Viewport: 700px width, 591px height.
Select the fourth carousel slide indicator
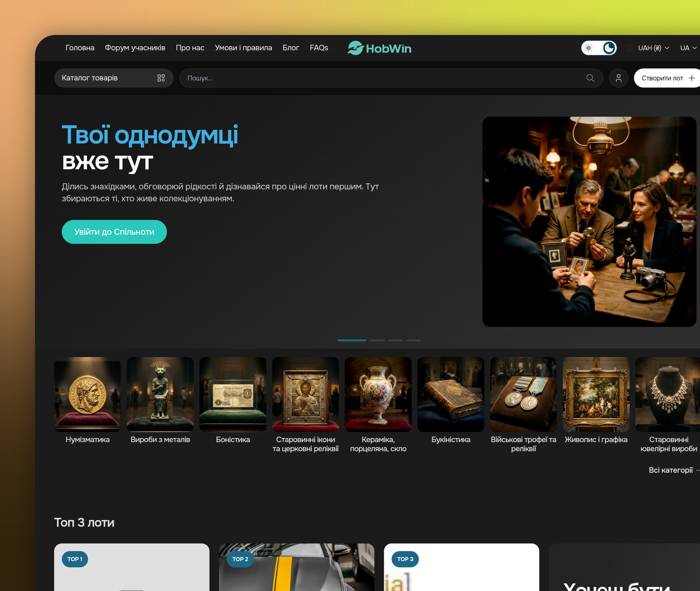coord(413,340)
